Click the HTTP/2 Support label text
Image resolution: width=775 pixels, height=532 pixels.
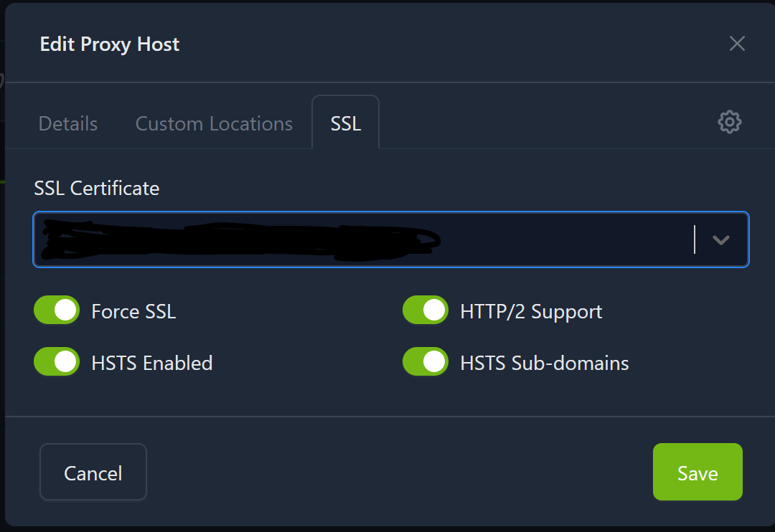(531, 312)
